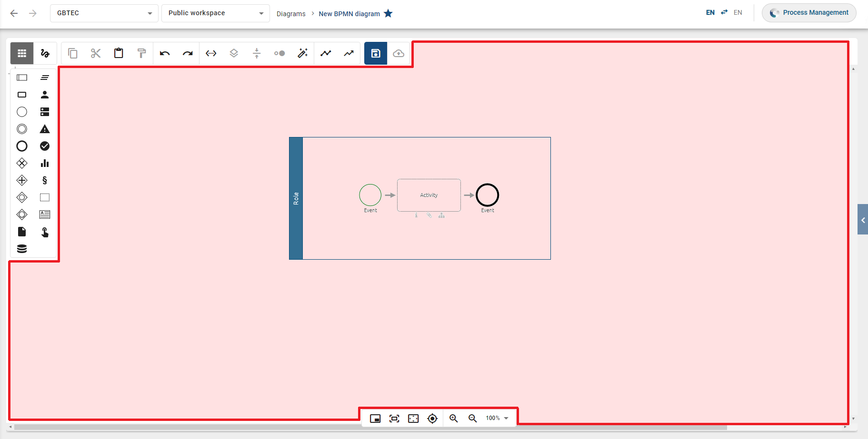Pick the warning triangle risk symbol
This screenshot has height=439, width=868.
[45, 129]
